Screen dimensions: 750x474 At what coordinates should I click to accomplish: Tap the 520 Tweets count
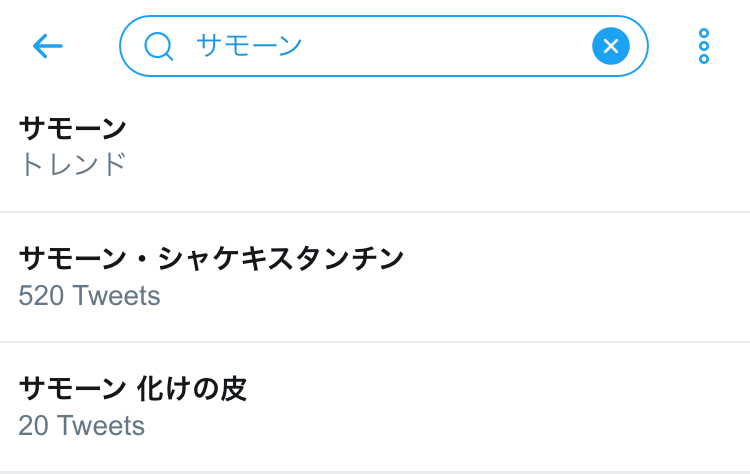[x=89, y=296]
